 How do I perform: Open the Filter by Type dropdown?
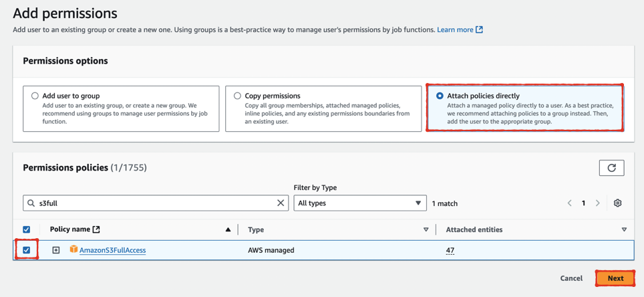[x=359, y=203]
